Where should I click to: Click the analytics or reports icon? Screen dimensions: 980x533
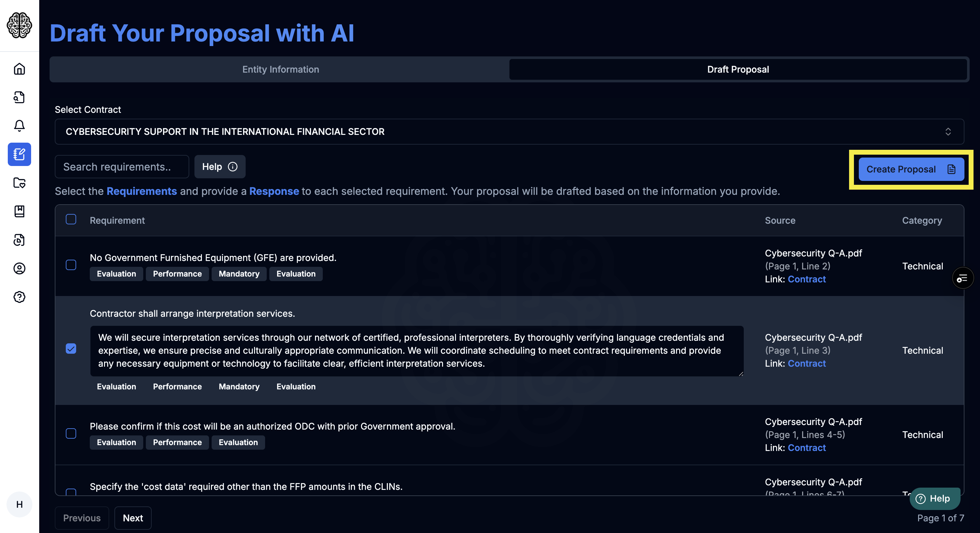click(x=19, y=240)
